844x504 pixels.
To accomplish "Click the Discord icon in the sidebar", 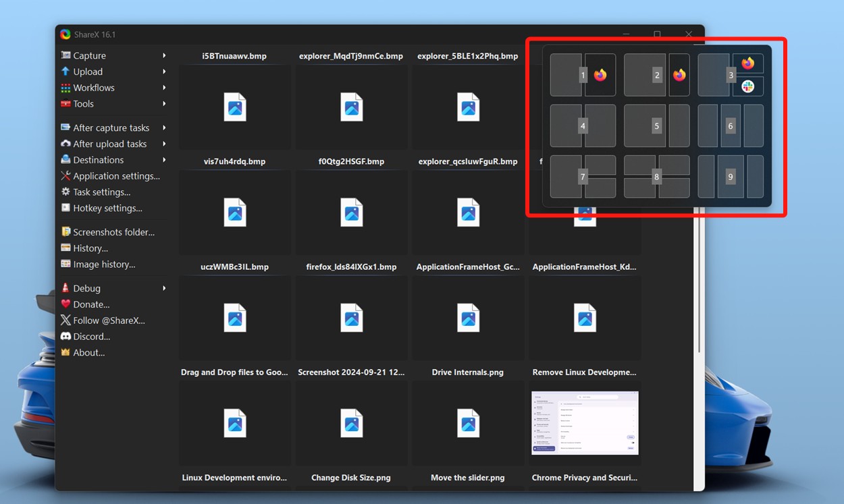I will [x=65, y=336].
